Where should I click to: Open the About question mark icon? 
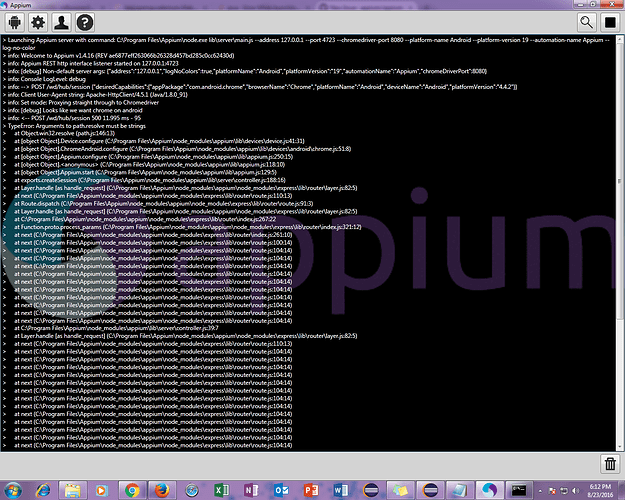(x=85, y=22)
